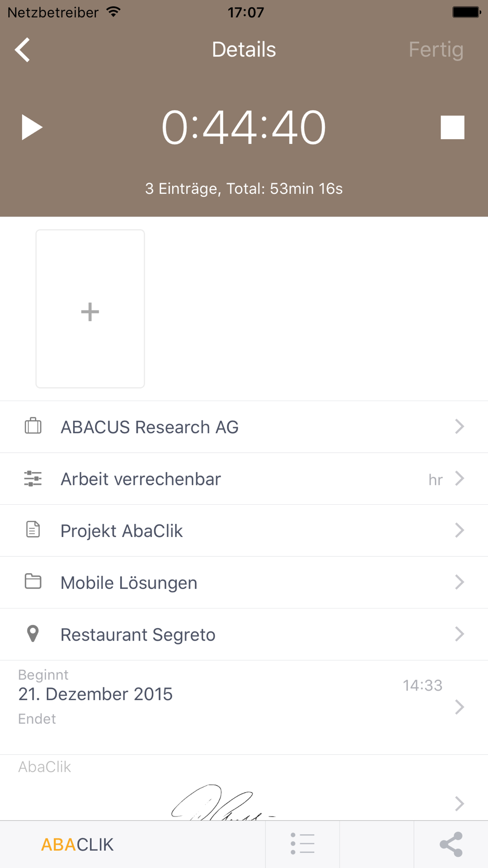Screen dimensions: 488x868
Task: Open the list view tab
Action: tap(303, 844)
